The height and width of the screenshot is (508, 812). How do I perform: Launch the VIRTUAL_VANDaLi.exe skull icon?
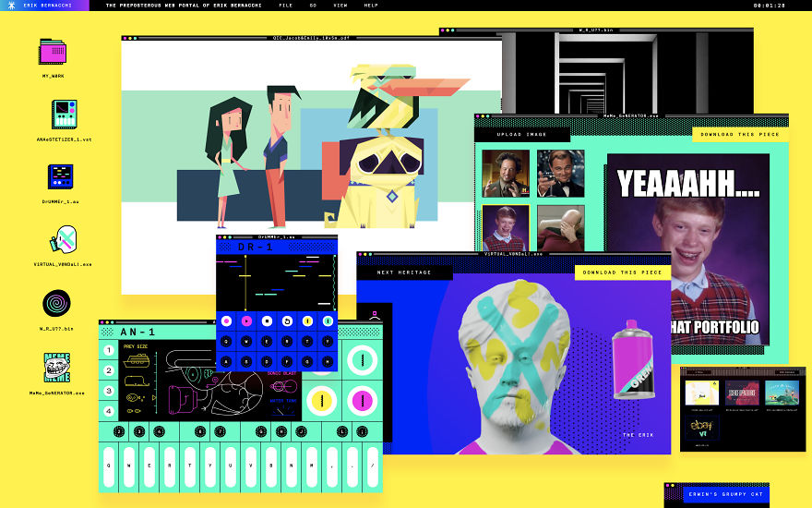click(63, 239)
